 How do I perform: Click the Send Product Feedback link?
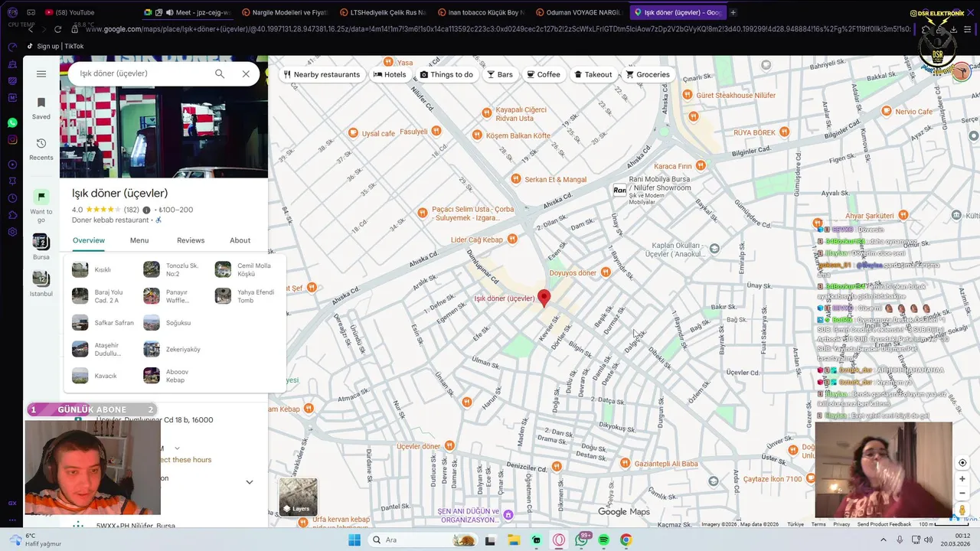click(884, 524)
